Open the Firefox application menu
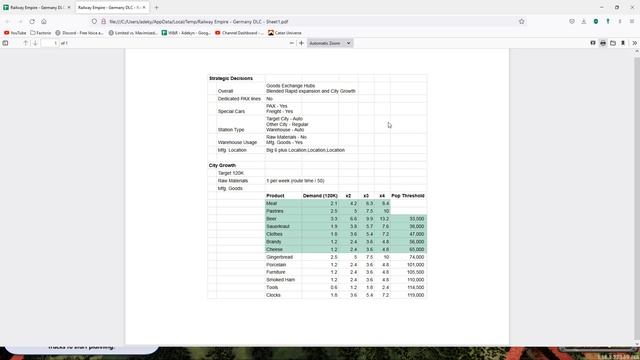 [x=632, y=22]
